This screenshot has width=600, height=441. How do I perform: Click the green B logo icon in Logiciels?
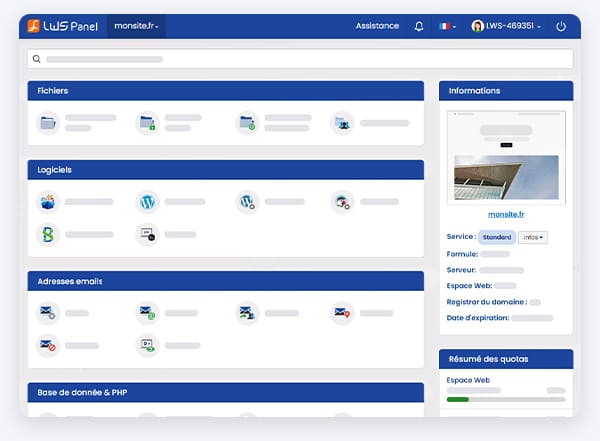click(x=47, y=234)
